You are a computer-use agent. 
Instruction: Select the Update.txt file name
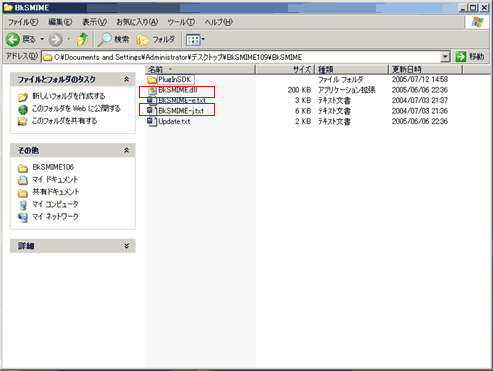pyautogui.click(x=174, y=121)
